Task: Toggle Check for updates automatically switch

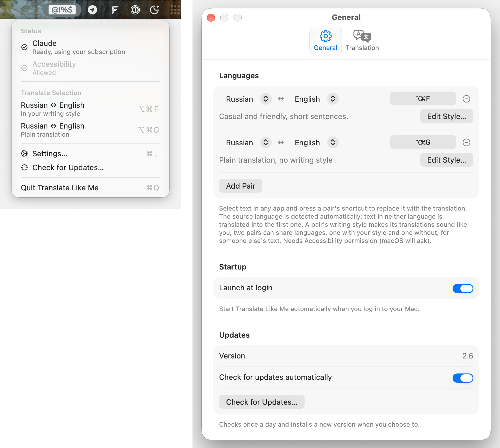Action: (x=463, y=378)
